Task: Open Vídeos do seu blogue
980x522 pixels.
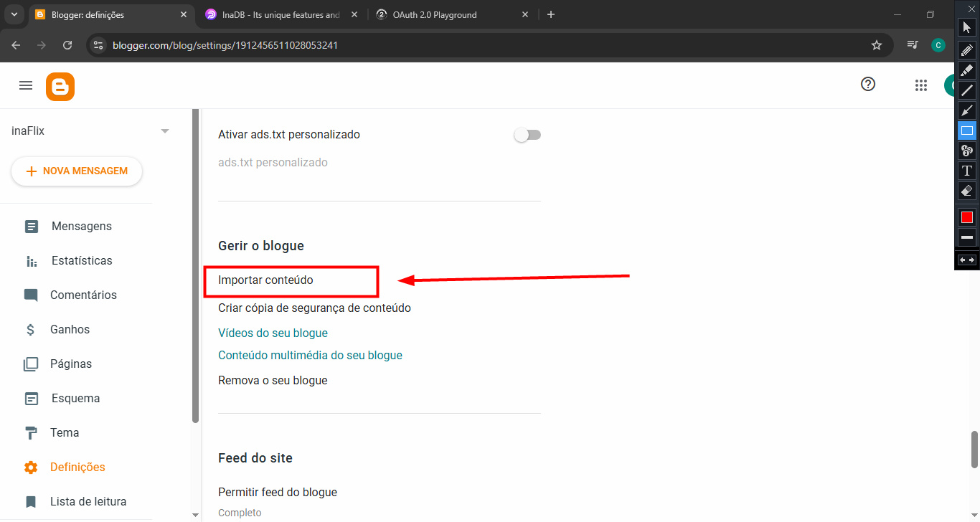Action: [273, 333]
